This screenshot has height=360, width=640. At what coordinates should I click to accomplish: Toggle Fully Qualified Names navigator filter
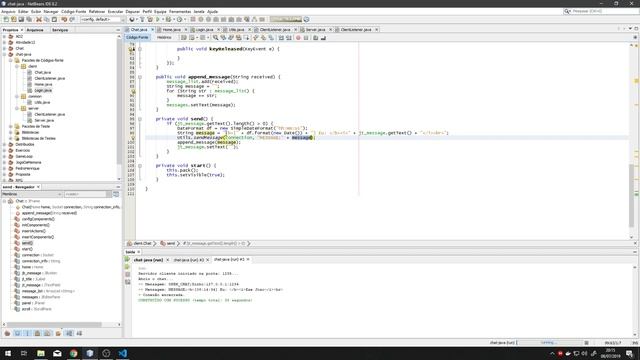[58, 333]
